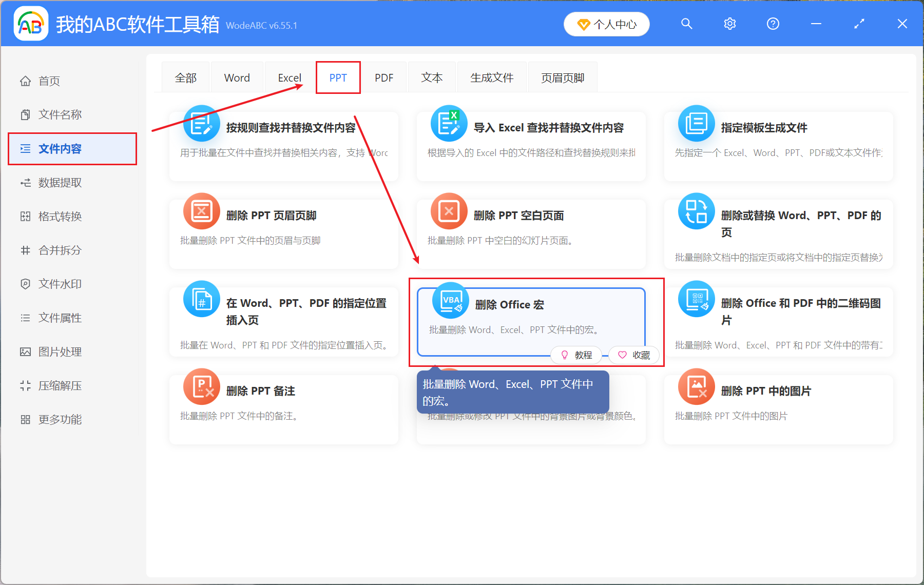Viewport: 924px width, 585px height.
Task: Click the 教程 tutorial button
Action: pos(576,355)
